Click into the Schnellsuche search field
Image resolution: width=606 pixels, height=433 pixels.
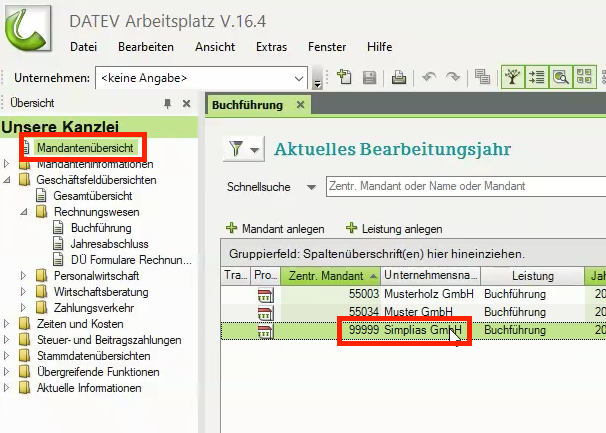pos(460,187)
